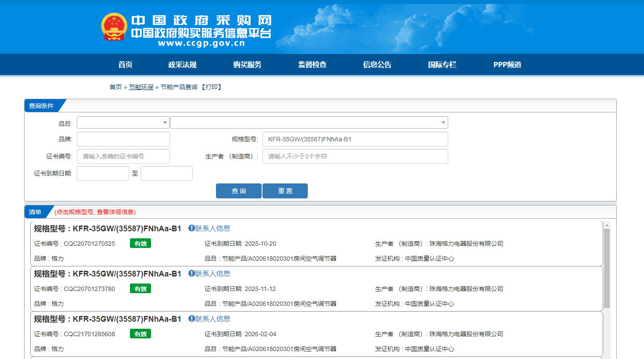Click 首页 breadcrumb link

click(x=115, y=87)
